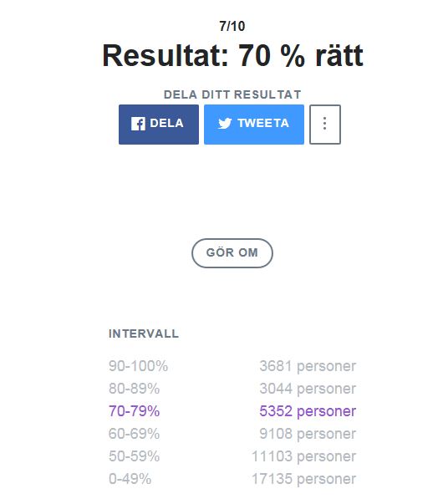Image resolution: width=438 pixels, height=504 pixels.
Task: Click the highlighted "5352 personer" count
Action: click(x=308, y=411)
